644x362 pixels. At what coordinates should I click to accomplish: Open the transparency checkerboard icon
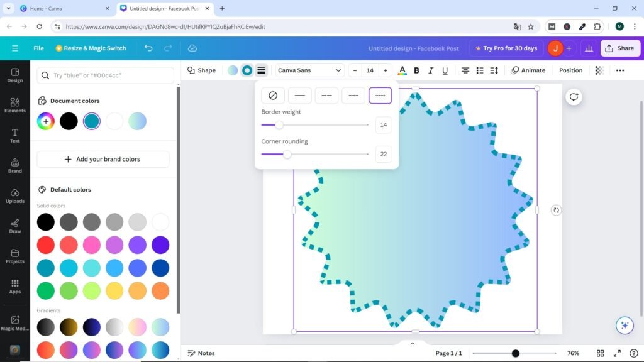pos(599,70)
